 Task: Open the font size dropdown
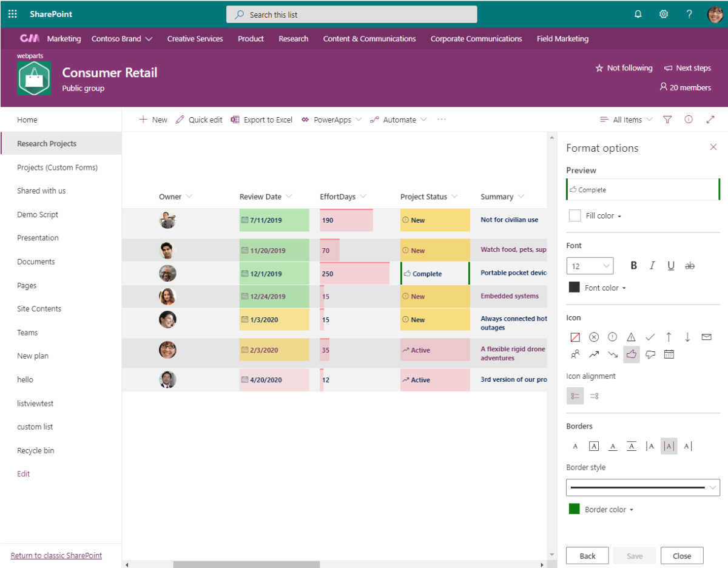click(590, 266)
